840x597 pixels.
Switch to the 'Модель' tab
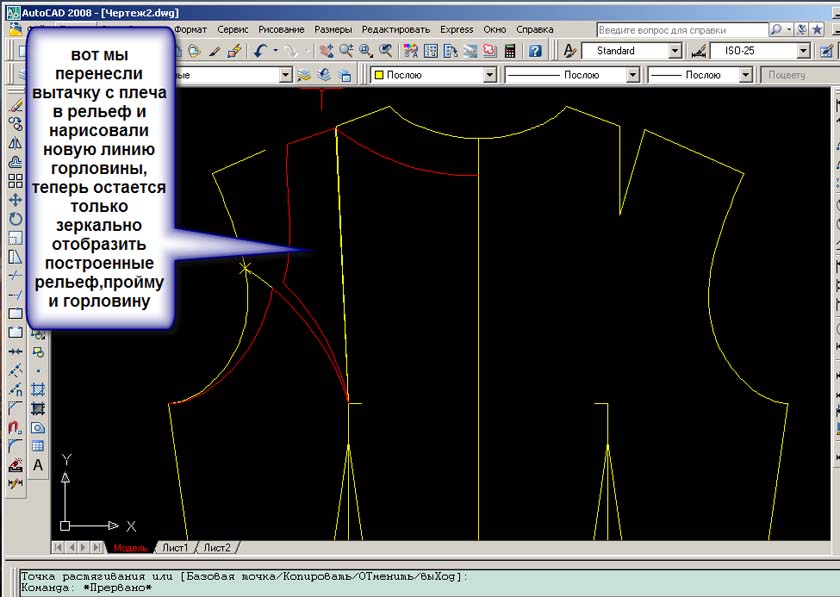pos(130,548)
